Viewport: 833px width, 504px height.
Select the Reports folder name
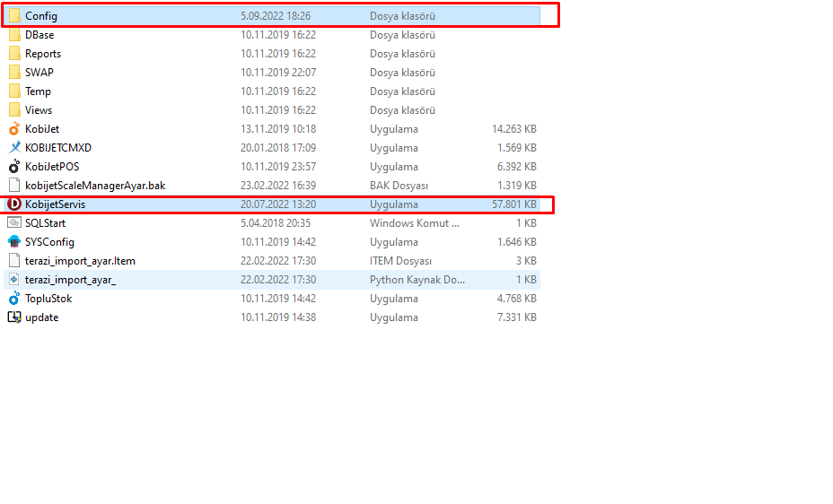click(x=43, y=54)
